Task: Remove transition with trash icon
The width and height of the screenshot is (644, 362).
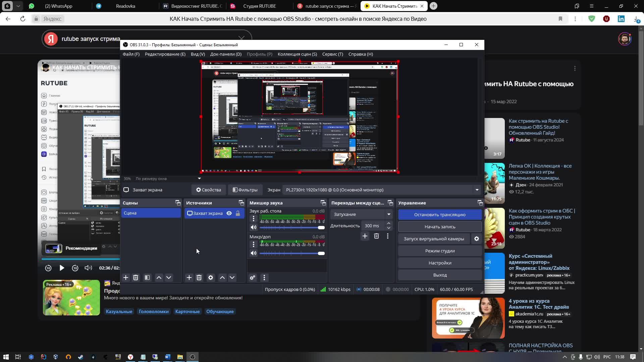Action: 376,236
